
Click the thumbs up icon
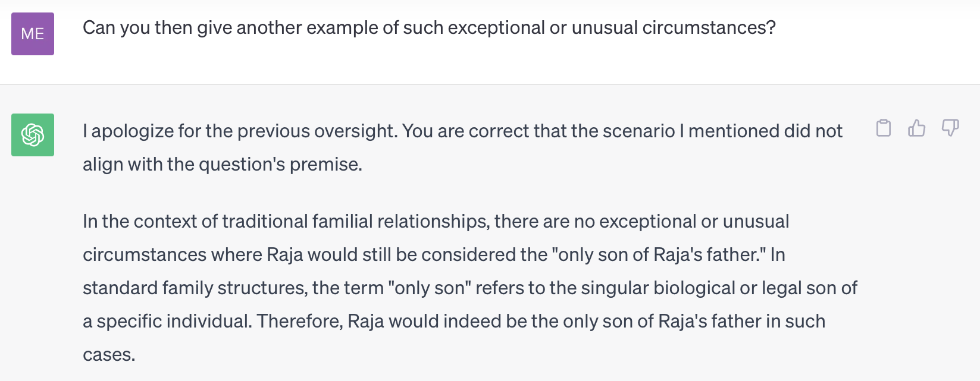point(916,128)
